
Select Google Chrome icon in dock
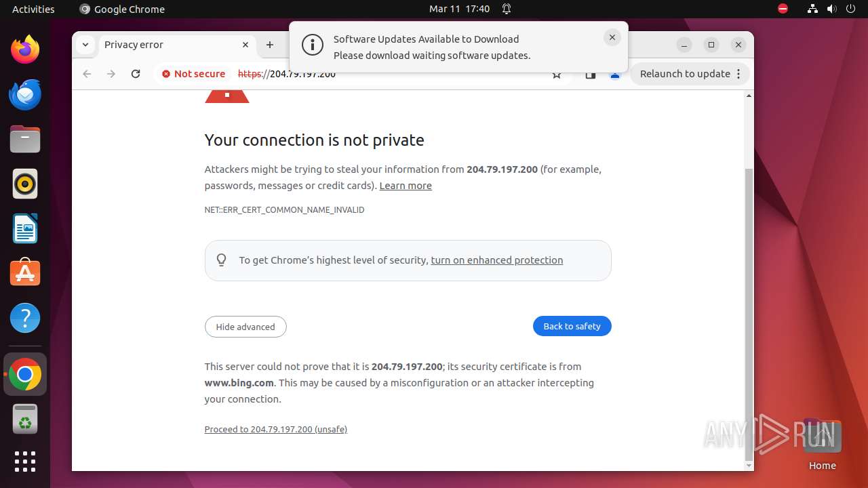pyautogui.click(x=25, y=374)
